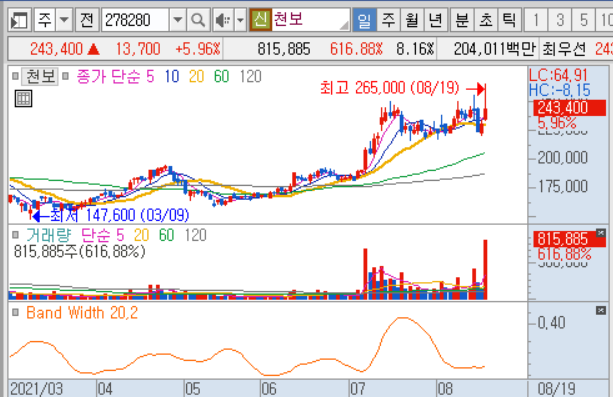Click the volume value 815,885 in header
The width and height of the screenshot is (613, 397).
[x=284, y=49]
